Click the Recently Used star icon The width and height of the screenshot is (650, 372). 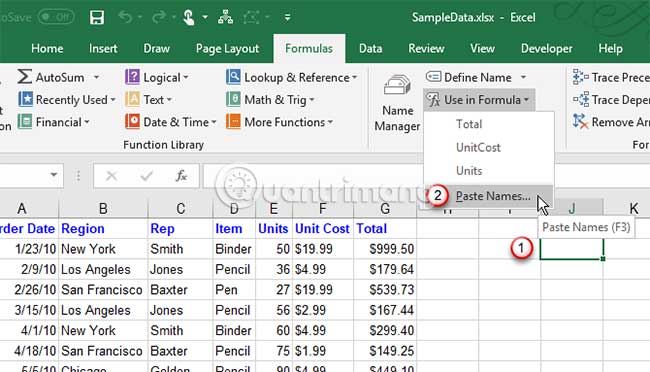point(25,100)
